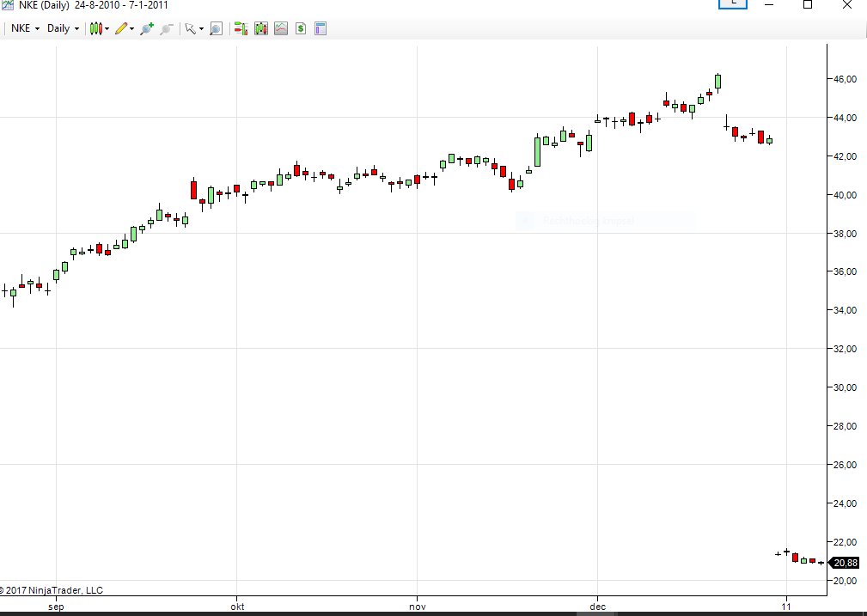Open the Strategies dollar sign icon
The height and width of the screenshot is (616, 867).
pyautogui.click(x=301, y=28)
